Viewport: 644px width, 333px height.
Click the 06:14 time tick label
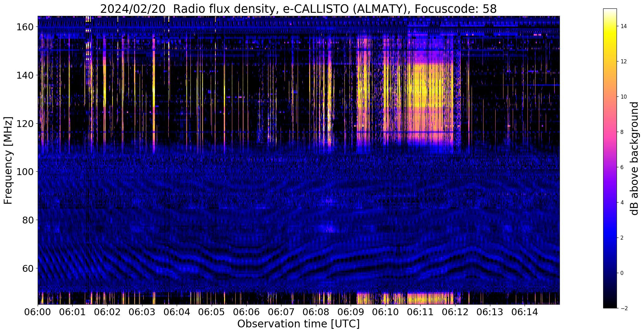525,312
